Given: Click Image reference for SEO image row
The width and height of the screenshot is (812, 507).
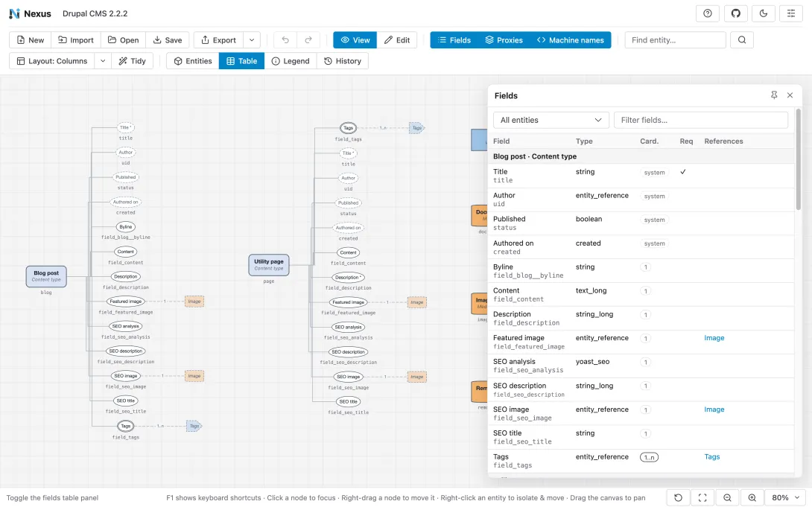Looking at the screenshot, I should click(714, 409).
